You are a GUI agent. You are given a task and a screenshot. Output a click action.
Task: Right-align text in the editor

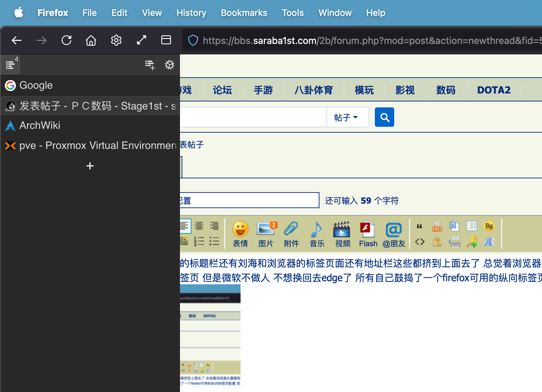click(214, 226)
